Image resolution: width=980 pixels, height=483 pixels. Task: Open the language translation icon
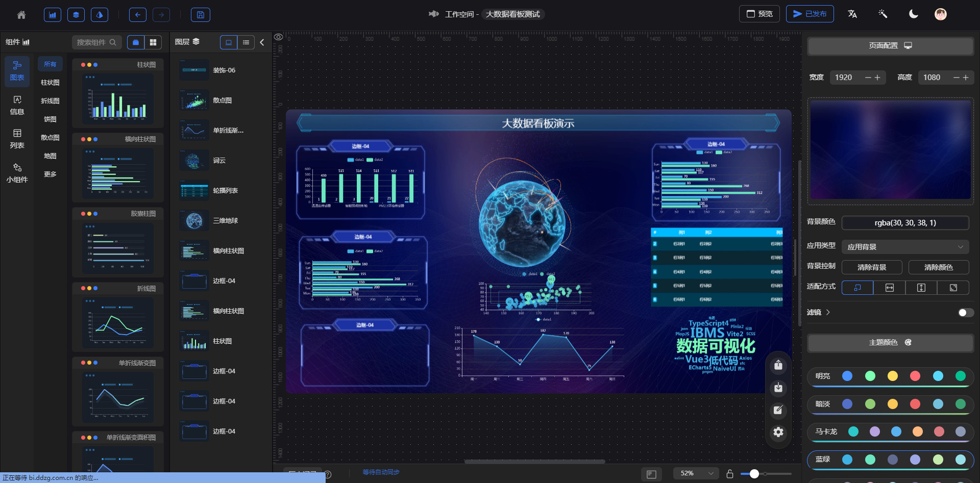(x=852, y=14)
